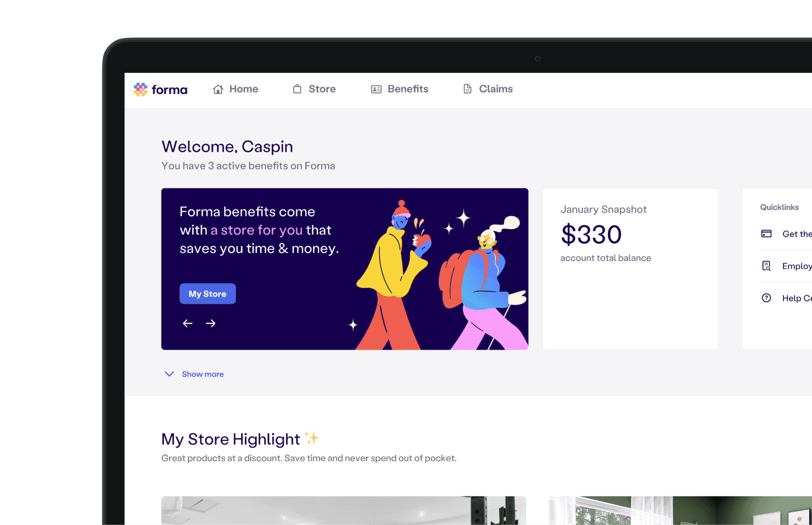
Task: Click the Claims document icon
Action: [467, 89]
